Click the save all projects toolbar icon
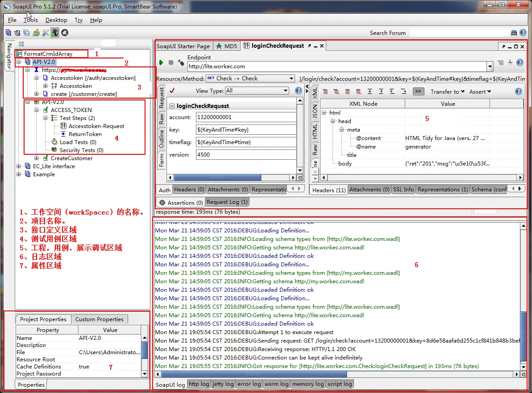The image size is (532, 393). coord(26,33)
